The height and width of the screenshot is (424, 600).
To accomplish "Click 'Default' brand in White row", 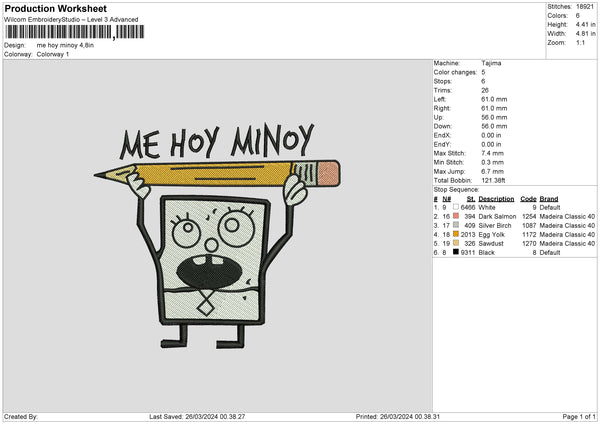I will coord(550,207).
